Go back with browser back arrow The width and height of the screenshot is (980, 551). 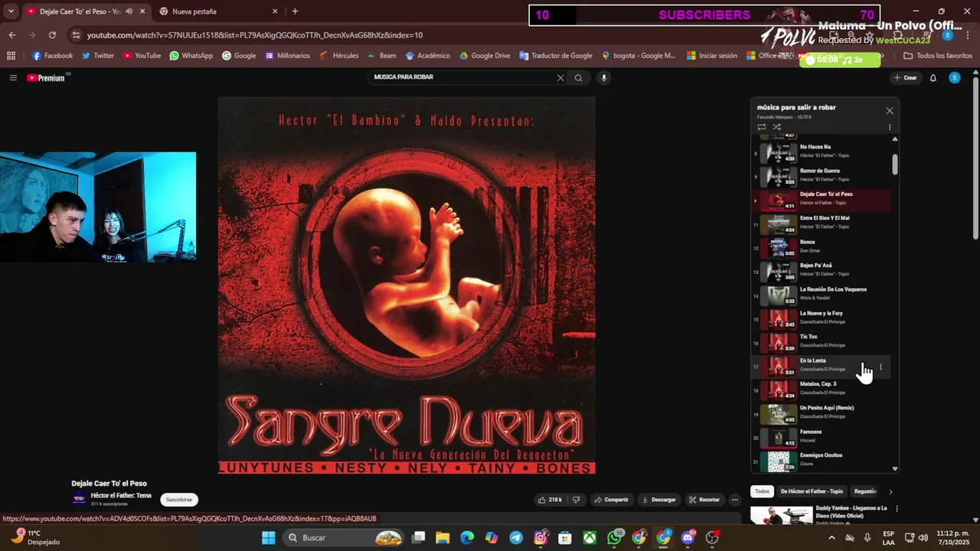12,35
